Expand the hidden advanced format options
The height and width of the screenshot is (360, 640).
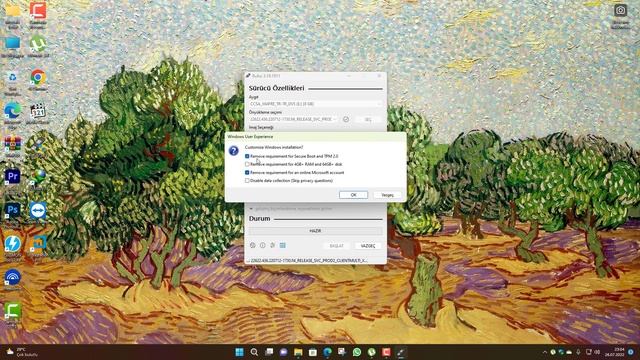point(291,209)
